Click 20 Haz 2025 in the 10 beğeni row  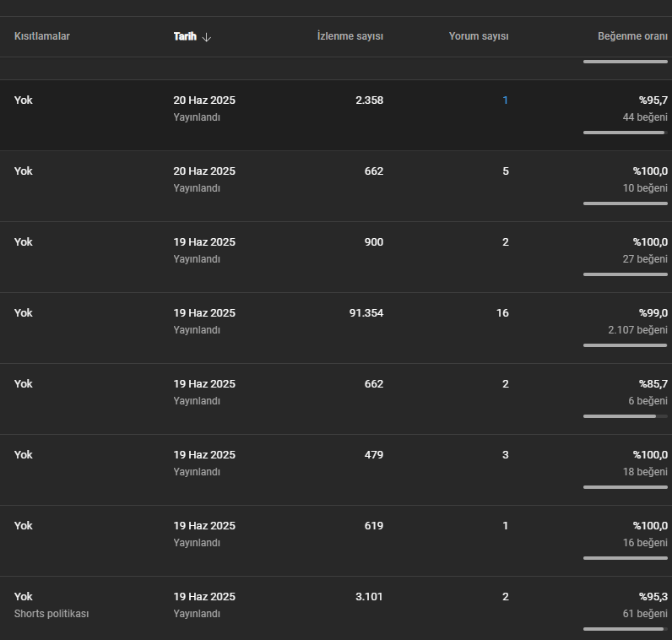pos(204,171)
